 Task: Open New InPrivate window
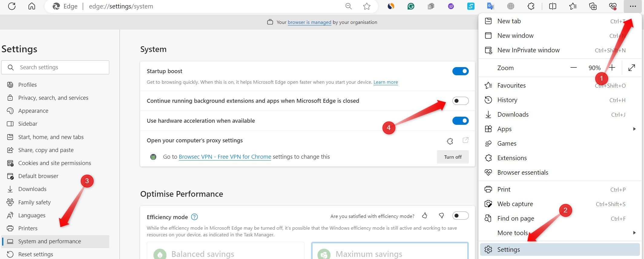[560, 50]
